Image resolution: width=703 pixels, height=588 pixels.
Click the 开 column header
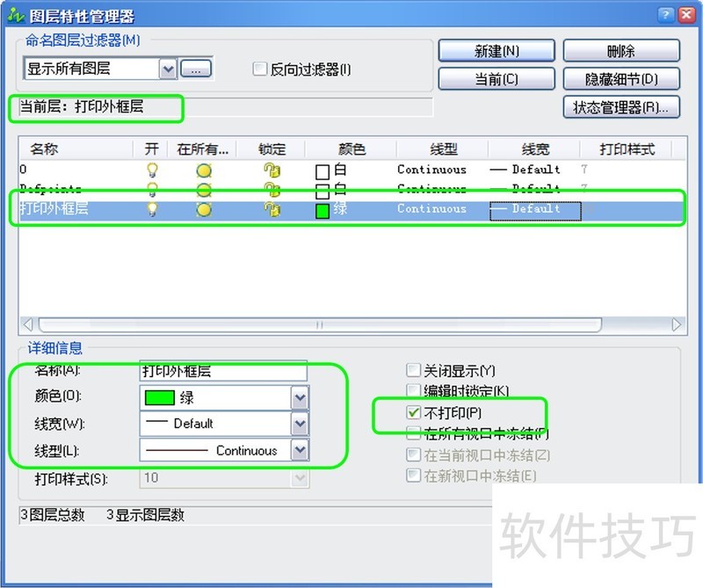(x=151, y=149)
